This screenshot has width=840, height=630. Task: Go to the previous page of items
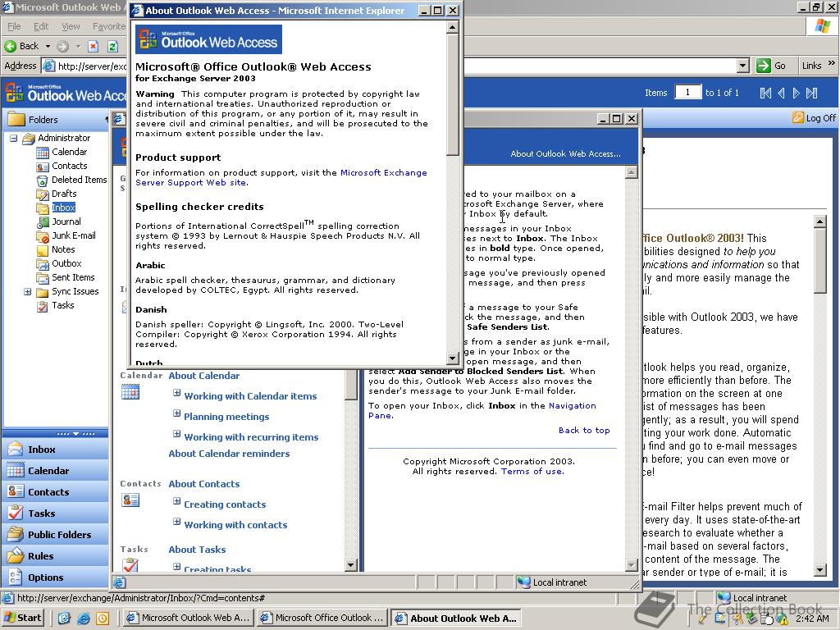(781, 93)
